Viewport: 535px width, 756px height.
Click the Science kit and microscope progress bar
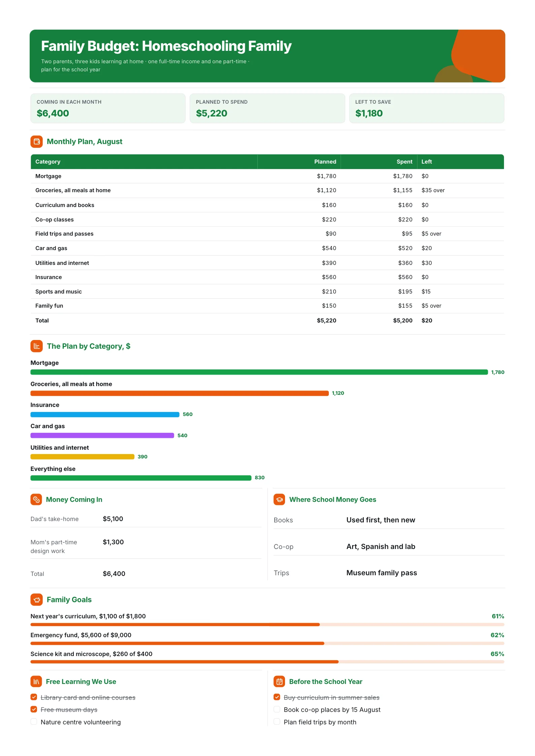pos(267,662)
